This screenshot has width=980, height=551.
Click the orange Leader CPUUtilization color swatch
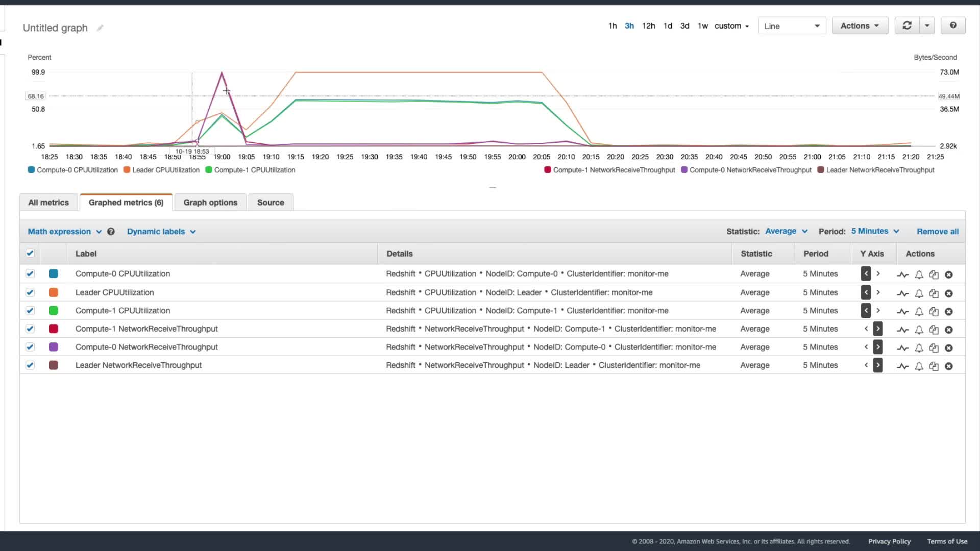tap(54, 292)
